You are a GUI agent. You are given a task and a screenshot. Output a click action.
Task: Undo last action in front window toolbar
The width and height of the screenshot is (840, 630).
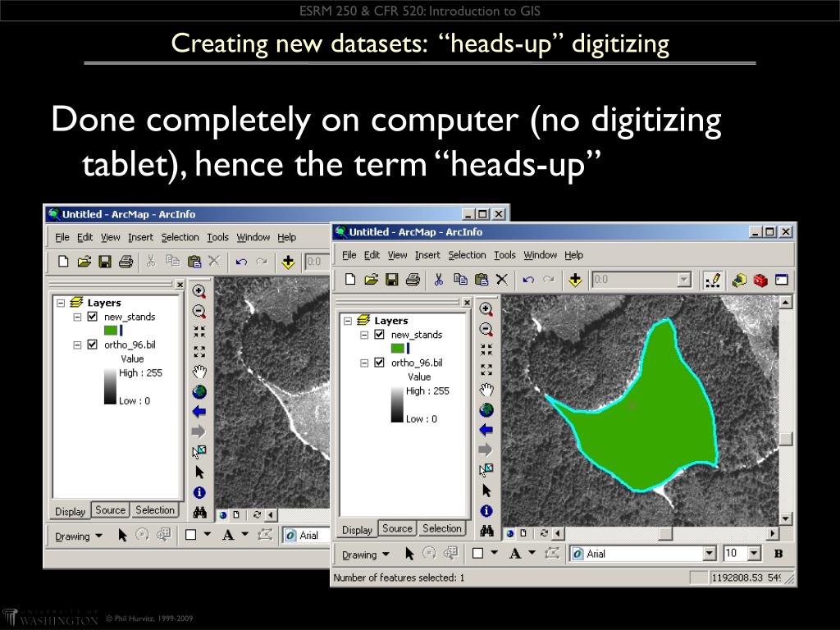[x=528, y=280]
